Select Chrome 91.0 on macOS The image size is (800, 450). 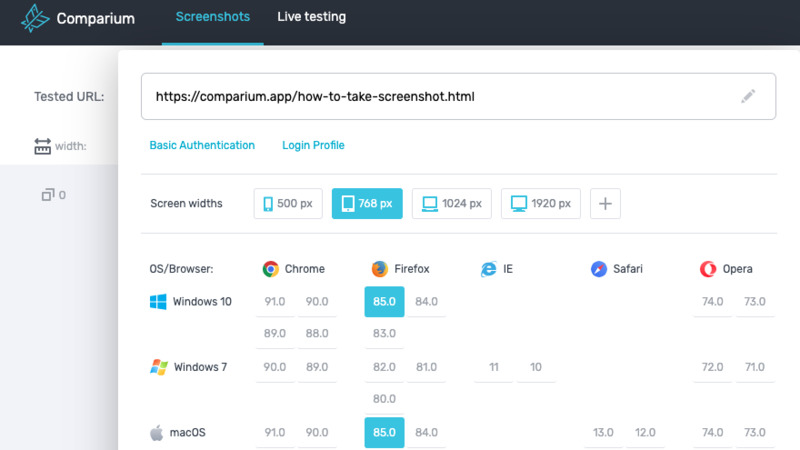(x=274, y=433)
